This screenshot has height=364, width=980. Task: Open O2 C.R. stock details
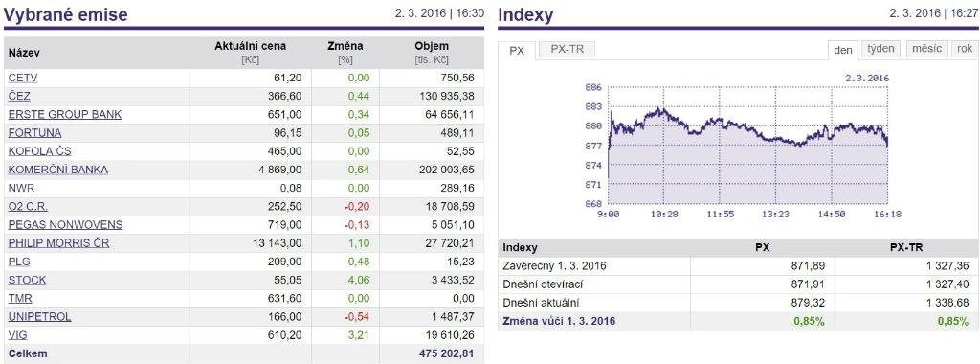[28, 206]
